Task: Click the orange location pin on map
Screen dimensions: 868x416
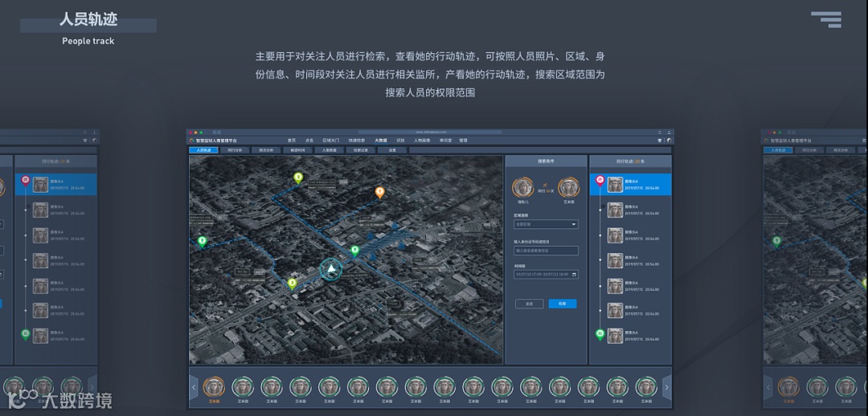Action: point(379,193)
